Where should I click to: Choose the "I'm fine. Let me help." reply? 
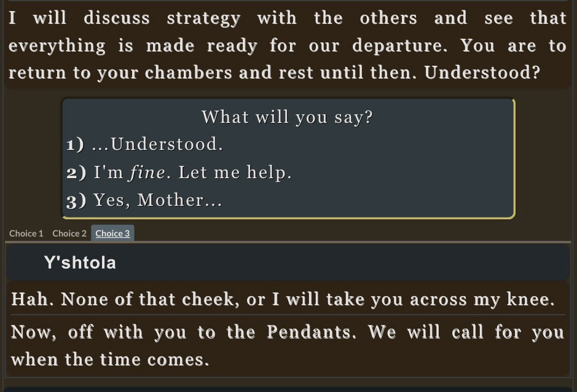tap(192, 173)
